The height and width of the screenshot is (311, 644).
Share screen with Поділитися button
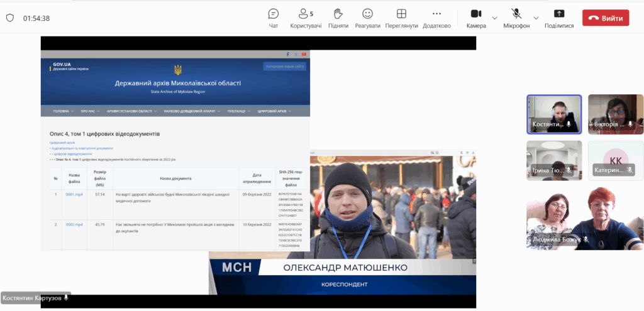[559, 18]
